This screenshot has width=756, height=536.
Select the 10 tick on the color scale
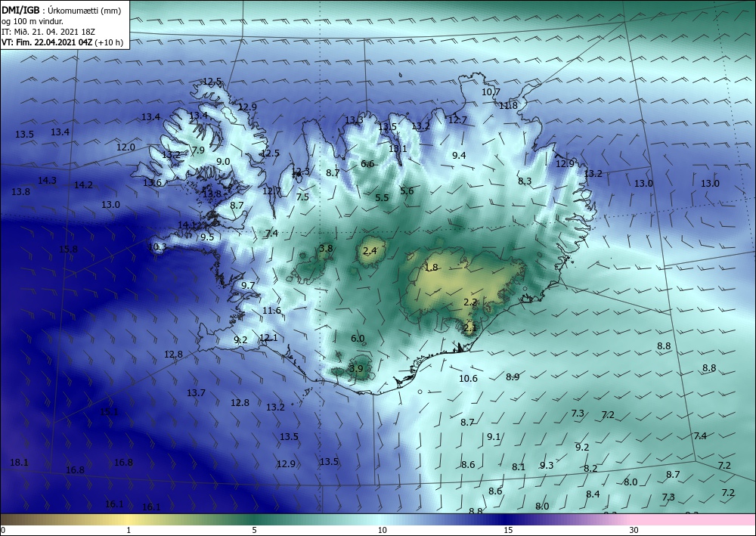click(x=382, y=531)
